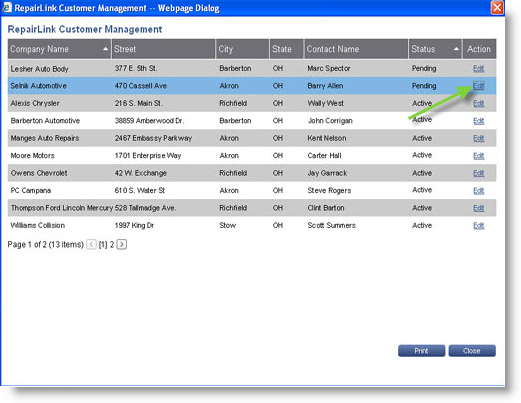Edit the Williams Collision record
Image resolution: width=521 pixels, height=403 pixels.
click(478, 226)
